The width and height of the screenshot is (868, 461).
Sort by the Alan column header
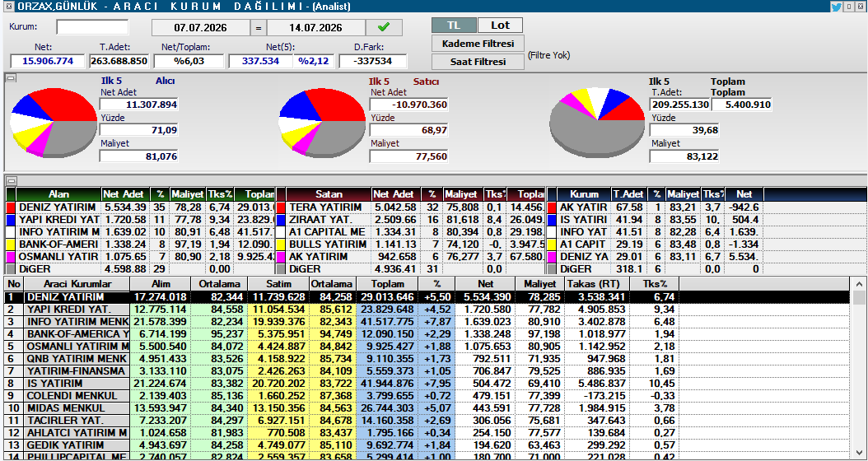click(x=58, y=194)
